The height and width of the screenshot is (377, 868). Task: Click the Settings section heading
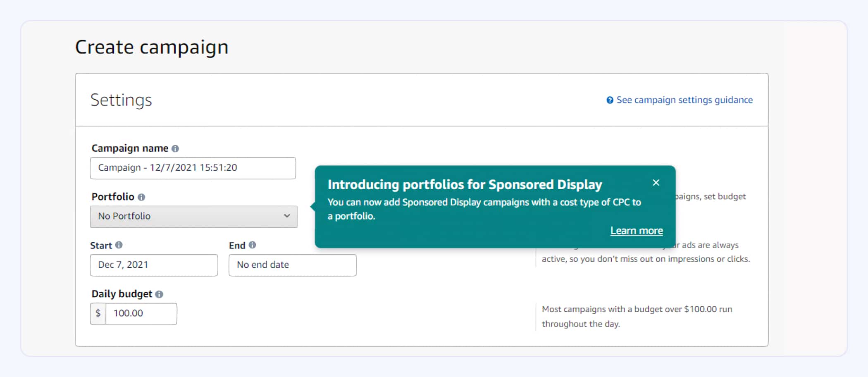[121, 100]
